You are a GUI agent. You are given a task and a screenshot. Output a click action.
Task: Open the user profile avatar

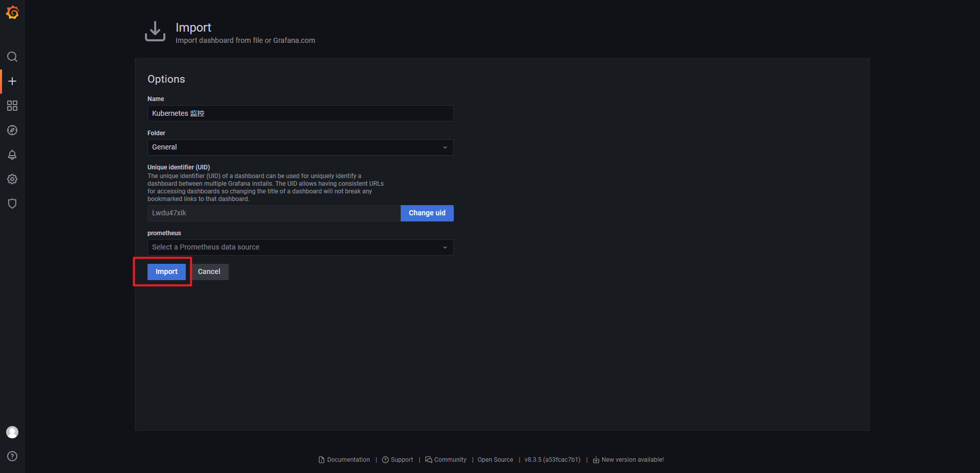point(12,432)
